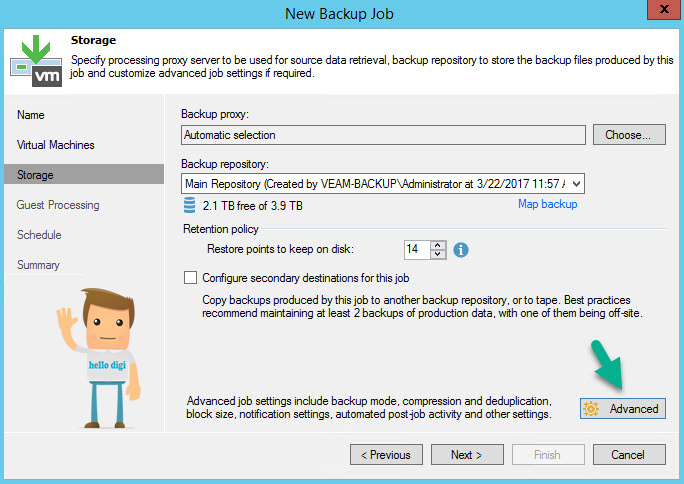Decrease restore points with down arrow
684x484 pixels.
tap(438, 254)
